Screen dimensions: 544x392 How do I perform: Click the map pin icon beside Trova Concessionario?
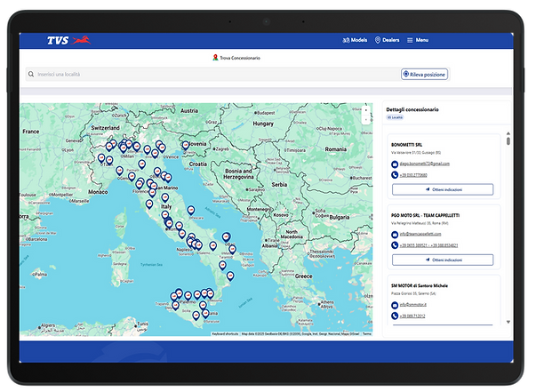215,58
